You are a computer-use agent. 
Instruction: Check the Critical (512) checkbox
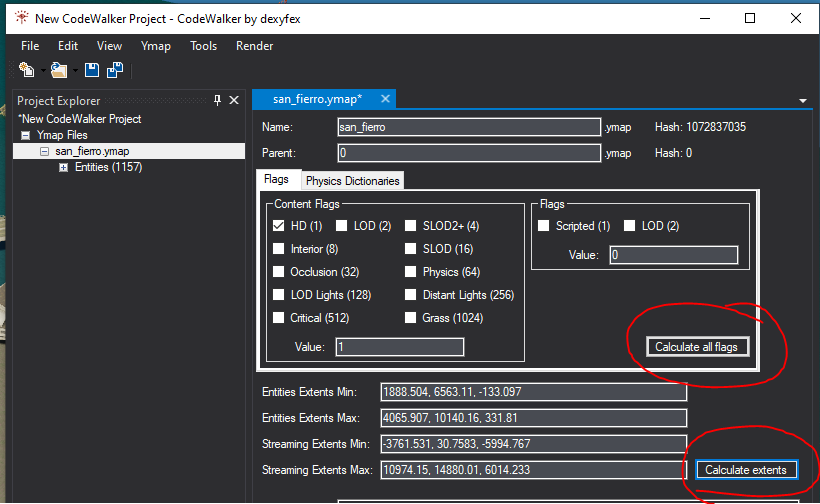click(279, 318)
